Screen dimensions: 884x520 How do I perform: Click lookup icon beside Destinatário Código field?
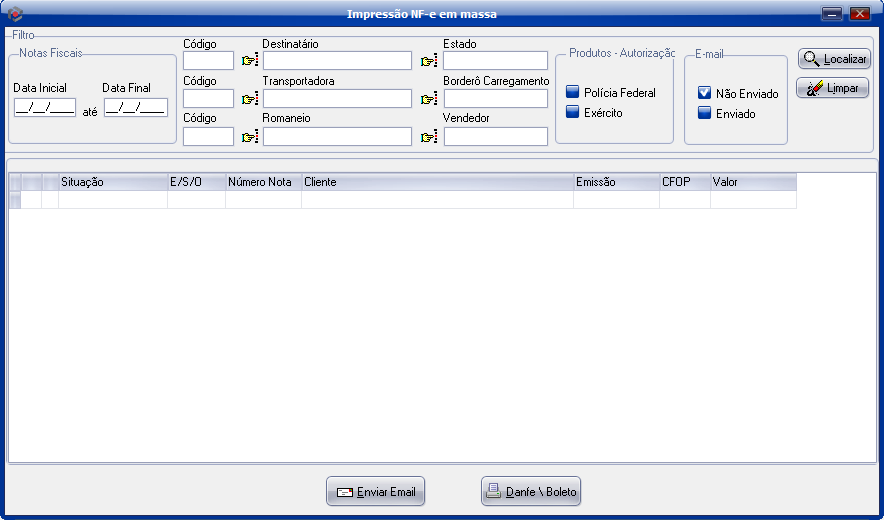click(x=249, y=61)
